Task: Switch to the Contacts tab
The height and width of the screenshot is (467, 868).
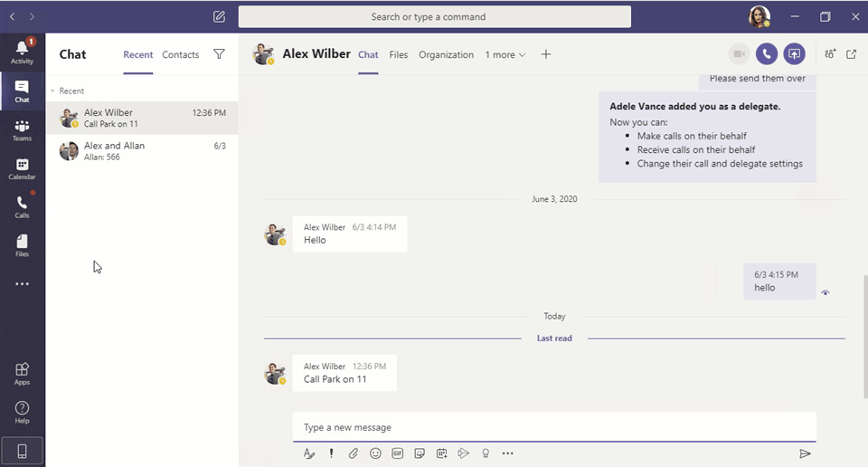Action: click(181, 55)
